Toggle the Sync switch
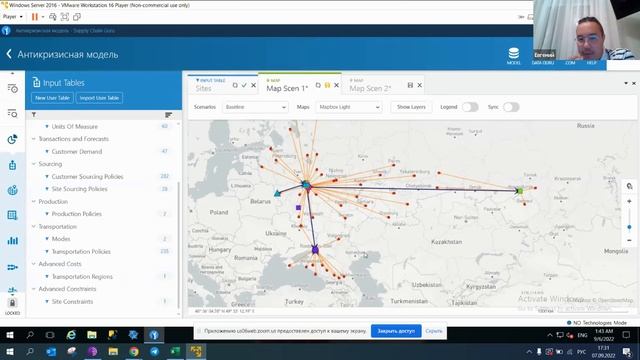Image resolution: width=640 pixels, height=360 pixels. 511,107
